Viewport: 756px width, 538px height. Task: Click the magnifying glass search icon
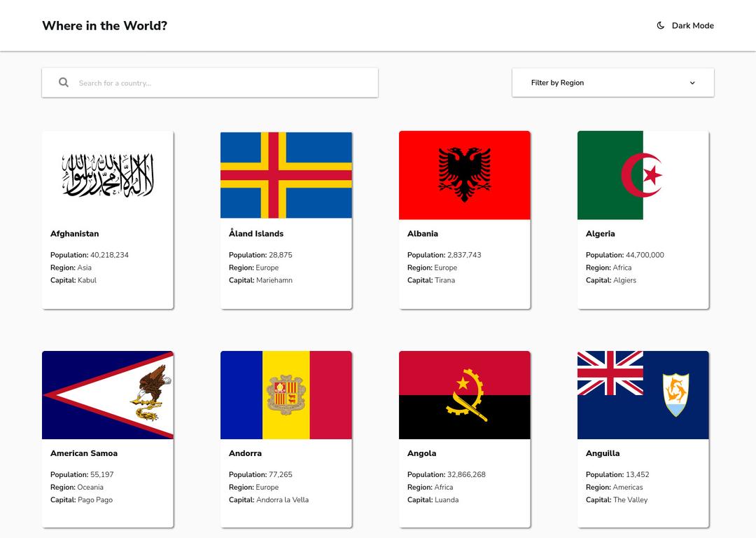click(64, 83)
